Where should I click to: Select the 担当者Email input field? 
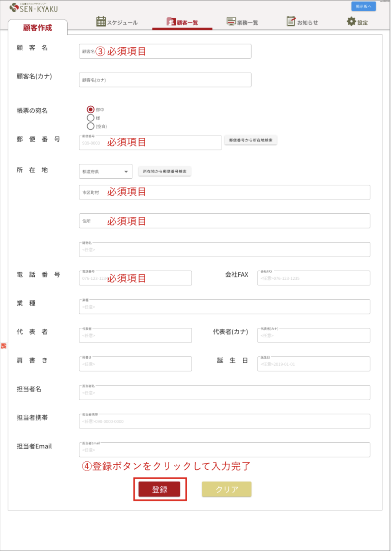[224, 449]
